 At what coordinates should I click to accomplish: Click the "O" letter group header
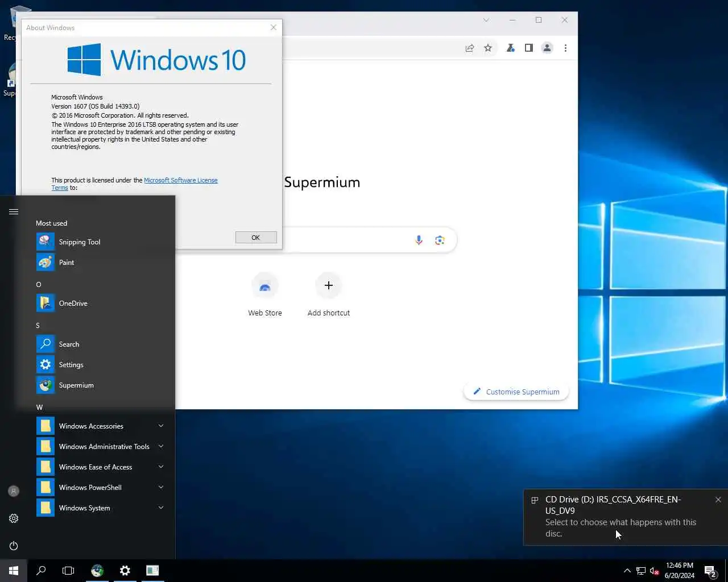coord(39,284)
